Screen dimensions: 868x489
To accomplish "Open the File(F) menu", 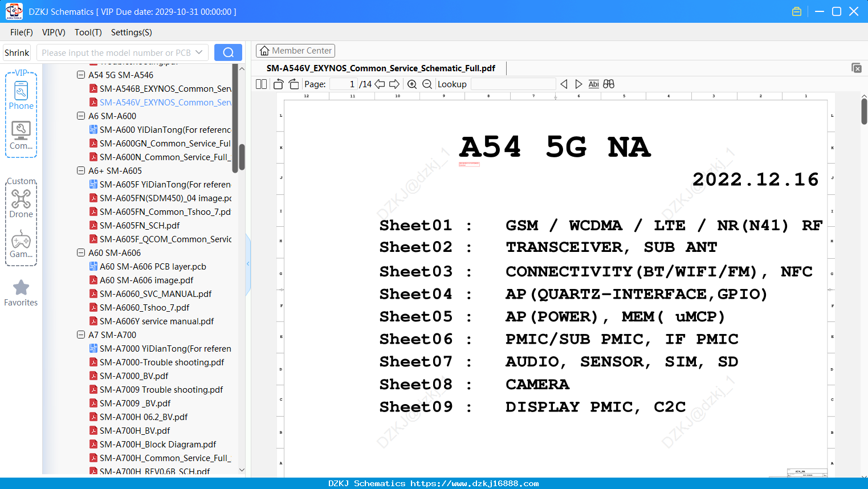I will click(x=22, y=32).
